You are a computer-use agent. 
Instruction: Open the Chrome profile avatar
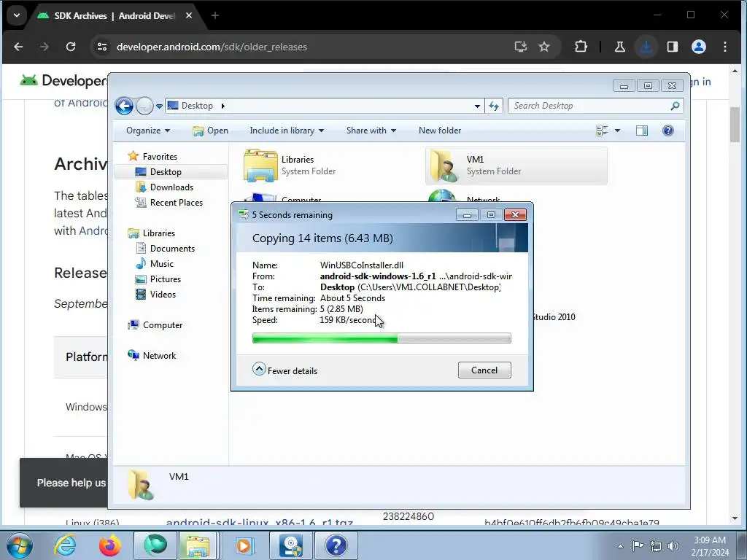click(x=698, y=47)
